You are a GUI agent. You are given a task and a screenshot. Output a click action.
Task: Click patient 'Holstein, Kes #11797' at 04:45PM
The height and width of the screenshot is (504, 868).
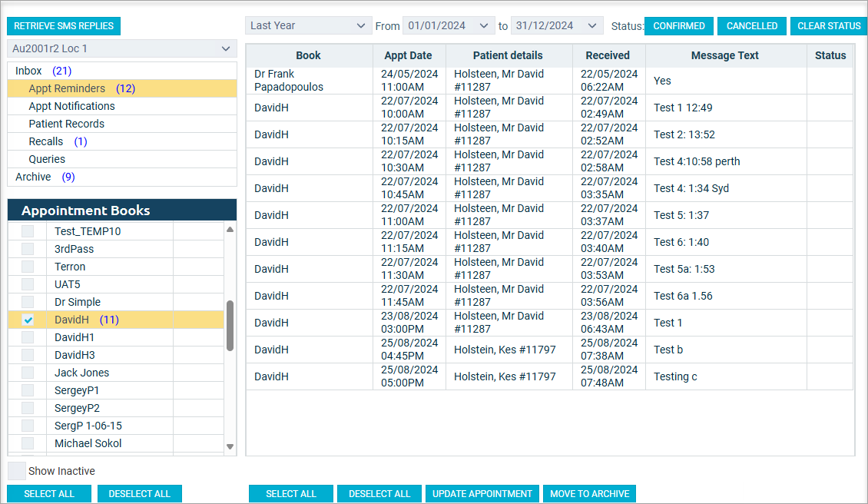pyautogui.click(x=505, y=350)
